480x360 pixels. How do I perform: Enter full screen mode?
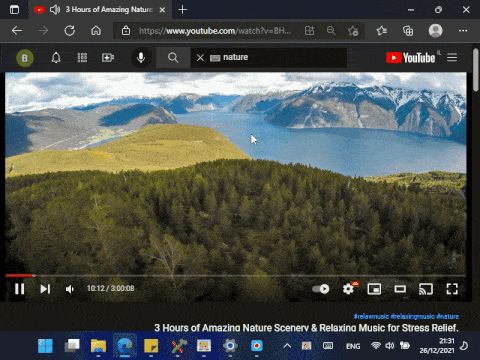[x=452, y=289]
